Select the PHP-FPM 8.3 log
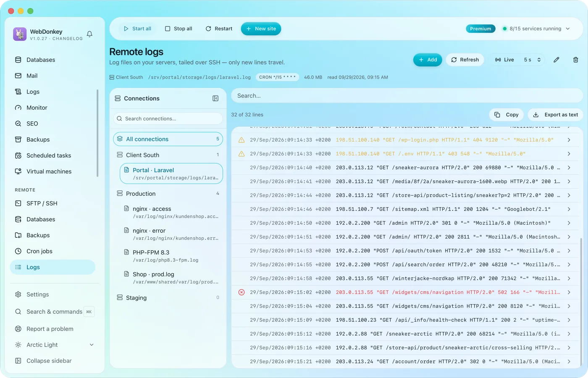Image resolution: width=588 pixels, height=378 pixels. click(172, 256)
